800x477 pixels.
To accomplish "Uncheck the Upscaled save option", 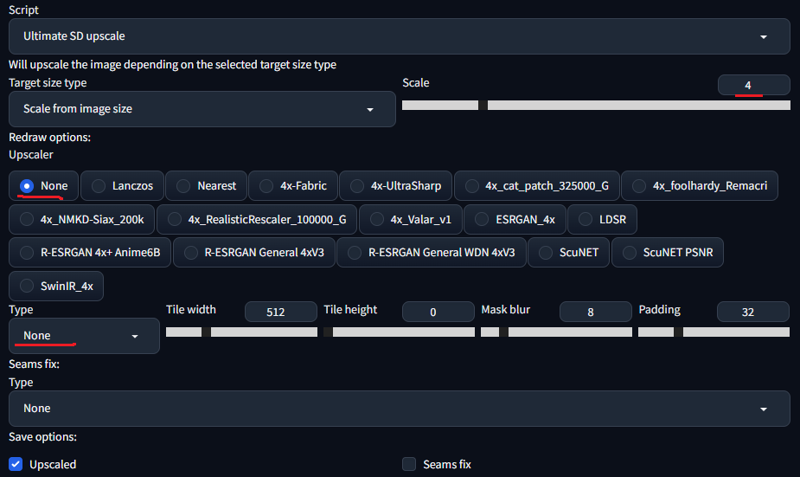I will [16, 464].
